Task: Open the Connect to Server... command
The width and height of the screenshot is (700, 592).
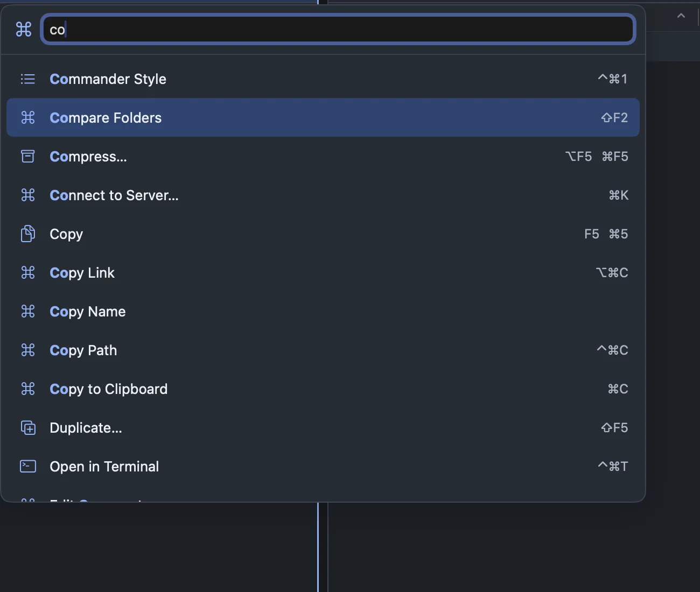Action: click(323, 195)
